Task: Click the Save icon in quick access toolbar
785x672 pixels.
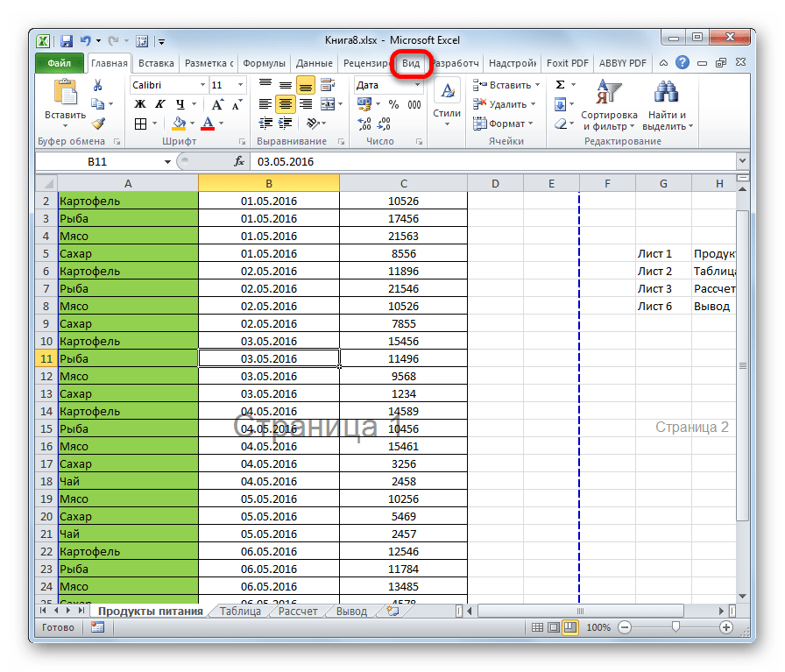Action: pos(66,39)
